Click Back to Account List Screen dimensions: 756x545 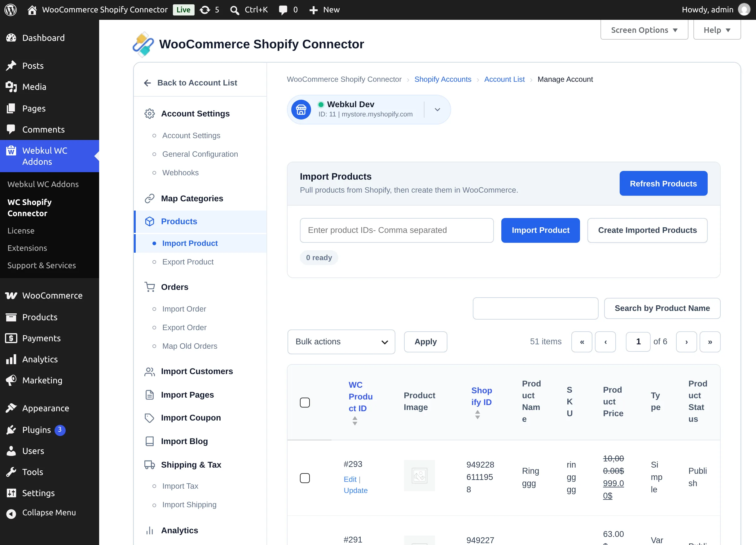pos(191,83)
